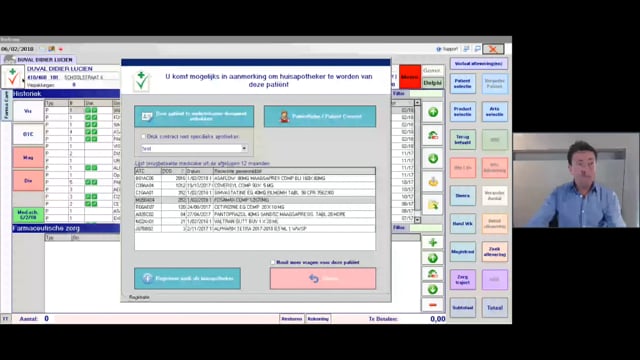
Task: Click yellow icon beside Historiek list
Action: point(433,182)
